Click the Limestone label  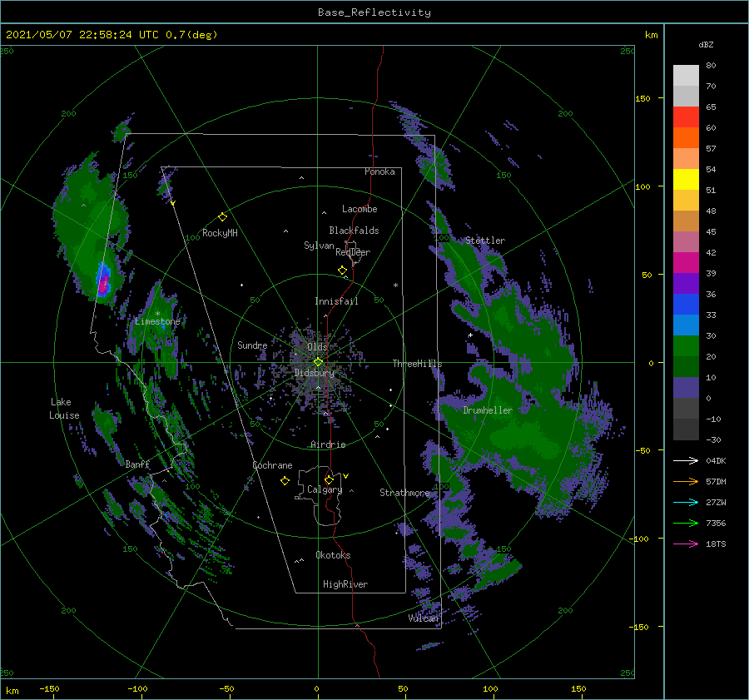(157, 321)
